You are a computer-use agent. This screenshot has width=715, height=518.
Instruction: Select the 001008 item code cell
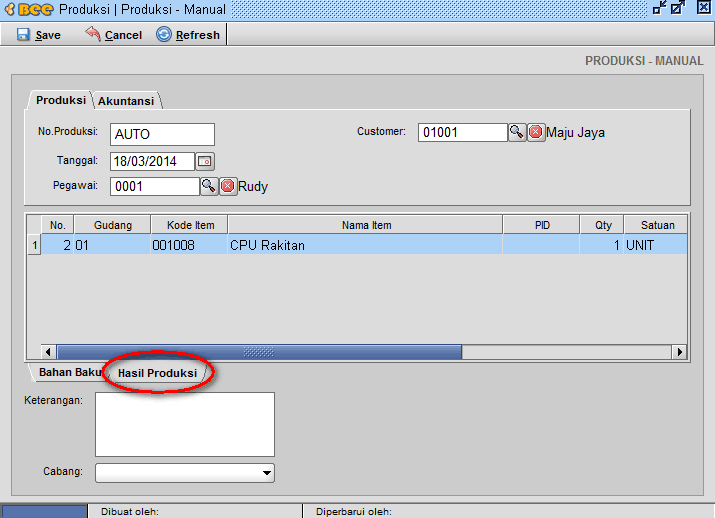coord(189,245)
